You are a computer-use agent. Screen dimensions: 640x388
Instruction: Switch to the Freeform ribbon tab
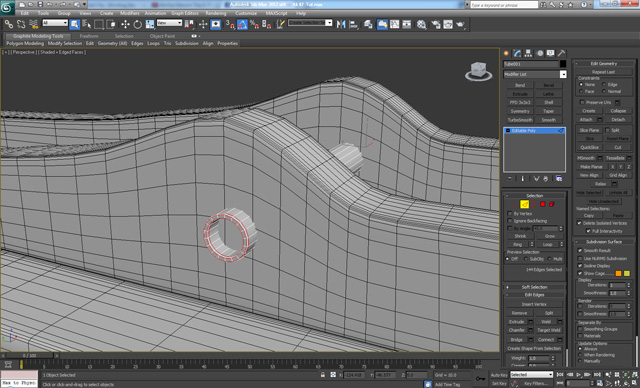89,36
